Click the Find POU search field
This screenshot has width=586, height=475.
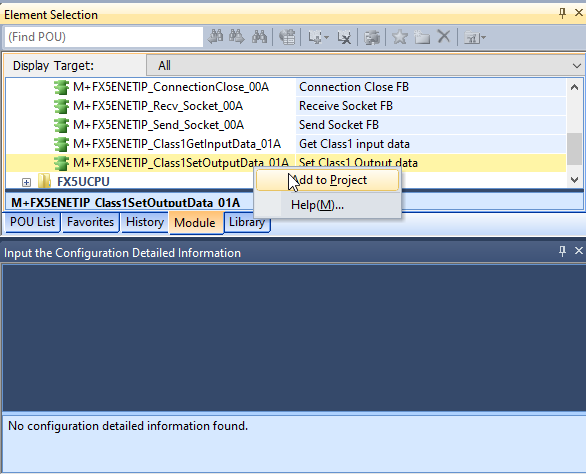point(104,37)
